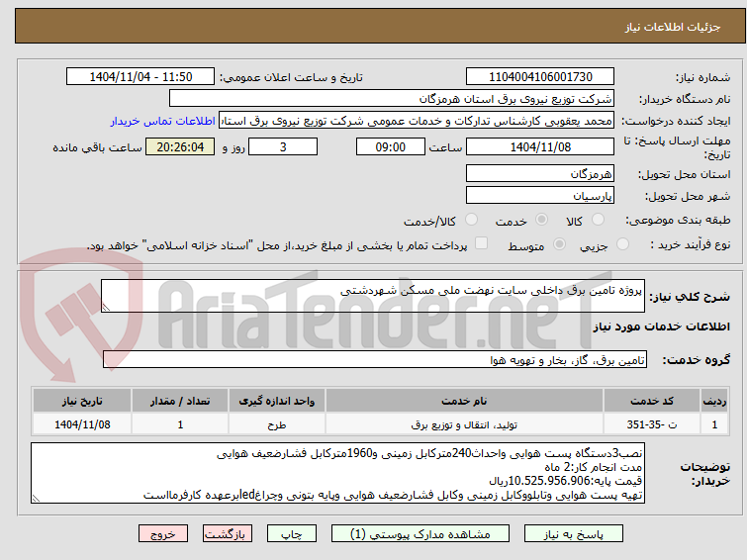The height and width of the screenshot is (560, 747).
Task: Click the بازگشت back button
Action: point(228,534)
